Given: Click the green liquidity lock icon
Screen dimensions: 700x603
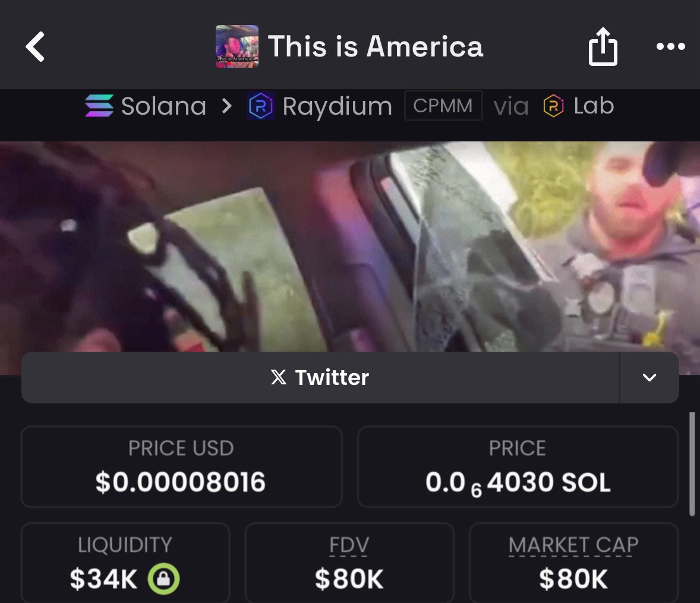Looking at the screenshot, I should 163,579.
